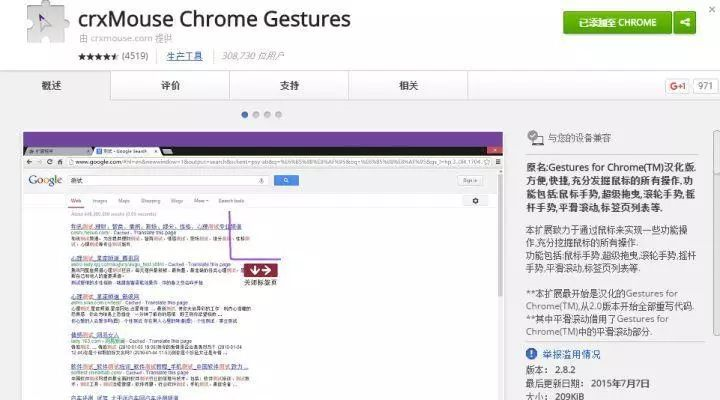720x400 pixels.
Task: Click the settings gear in the preview
Action: coord(475,201)
